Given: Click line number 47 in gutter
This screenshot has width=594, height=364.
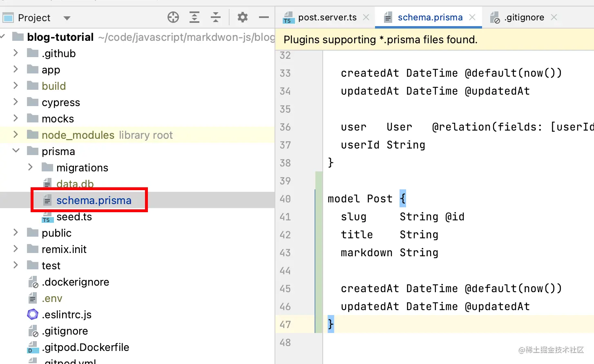Looking at the screenshot, I should [285, 324].
